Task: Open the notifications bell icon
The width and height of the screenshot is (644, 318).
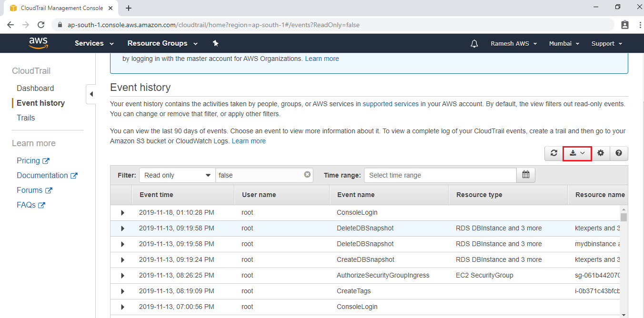Action: pos(474,43)
